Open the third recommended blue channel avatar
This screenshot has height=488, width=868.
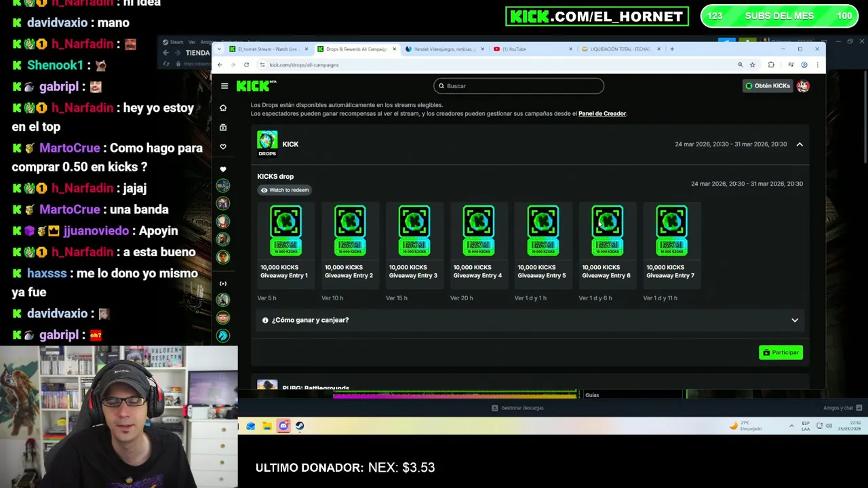click(x=223, y=335)
